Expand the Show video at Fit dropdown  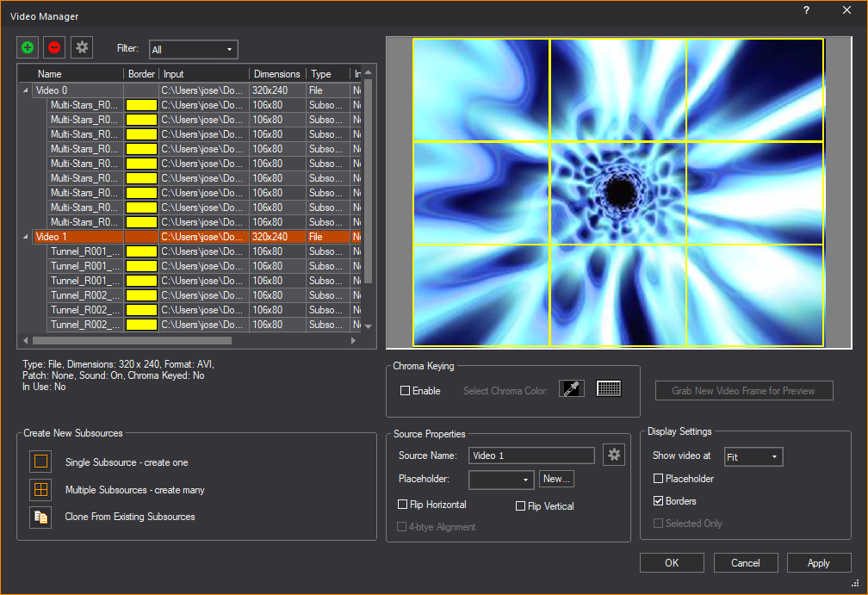[753, 457]
